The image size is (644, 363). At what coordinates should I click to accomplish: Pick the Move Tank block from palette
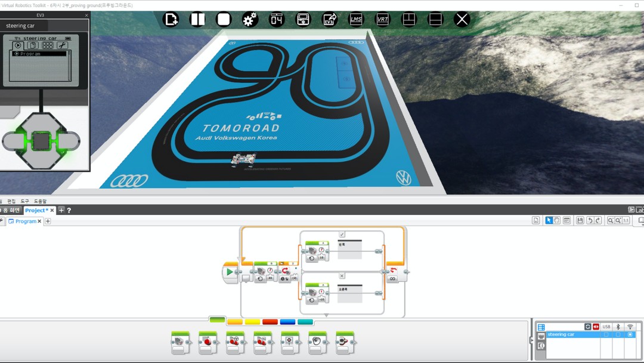262,343
